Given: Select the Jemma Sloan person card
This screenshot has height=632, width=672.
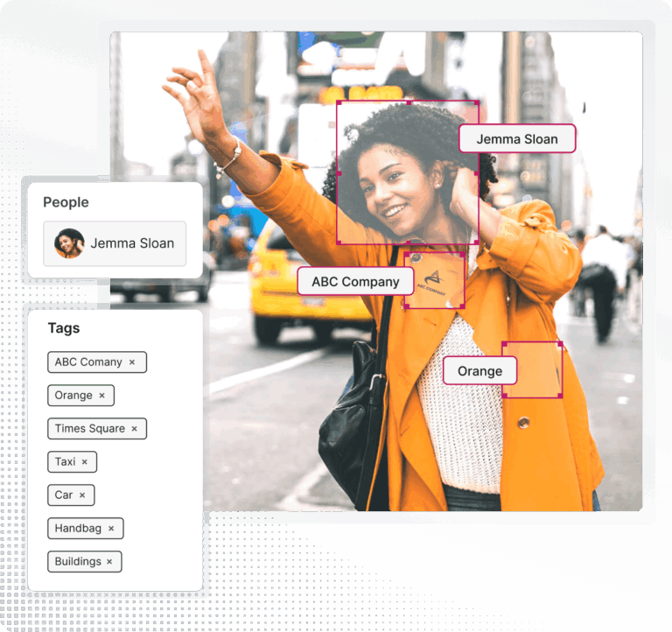Looking at the screenshot, I should click(115, 243).
